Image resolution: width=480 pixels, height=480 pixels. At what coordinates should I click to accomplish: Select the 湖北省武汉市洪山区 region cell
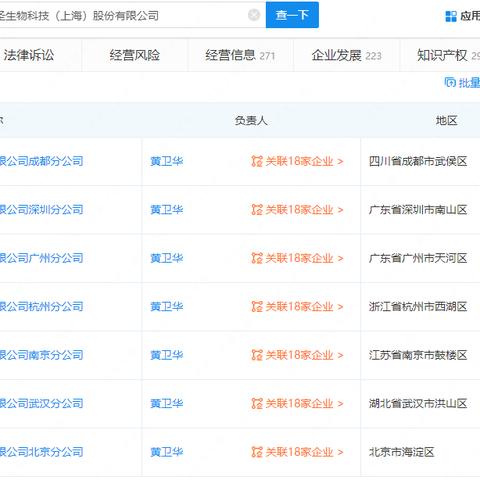(x=418, y=404)
